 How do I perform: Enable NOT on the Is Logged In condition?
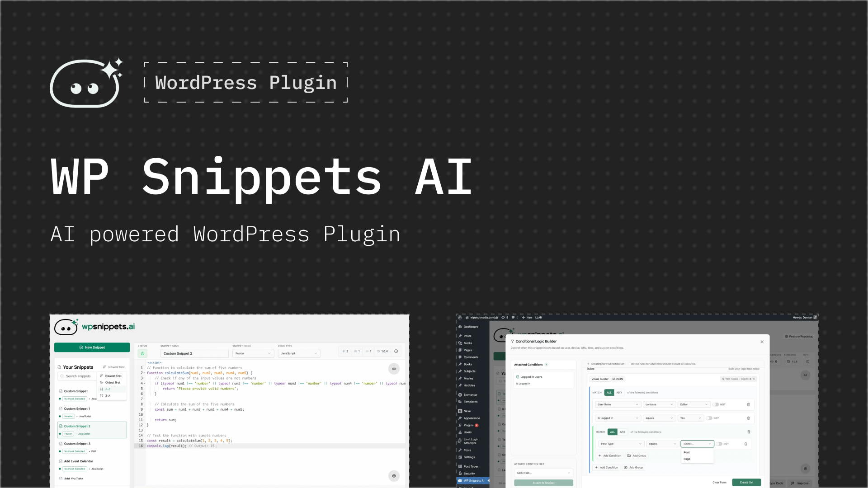[709, 418]
